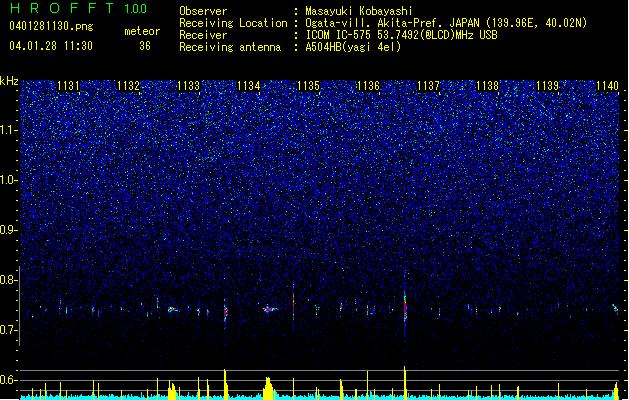Click the filename 0401281130.png

[51, 26]
